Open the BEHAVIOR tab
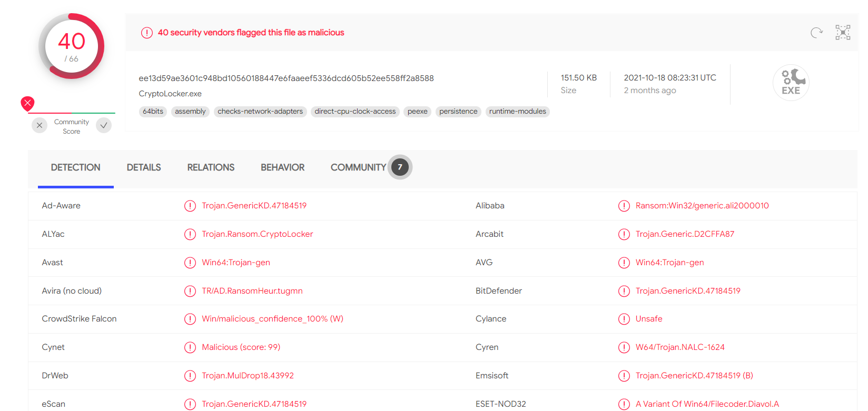The height and width of the screenshot is (411, 868). click(282, 167)
